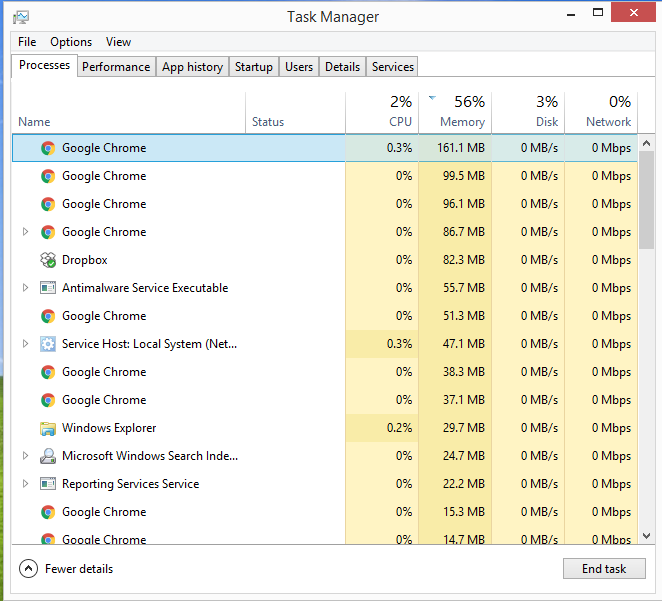This screenshot has height=601, width=662.
Task: Expand the Reporting Services Service process
Action: 26,484
